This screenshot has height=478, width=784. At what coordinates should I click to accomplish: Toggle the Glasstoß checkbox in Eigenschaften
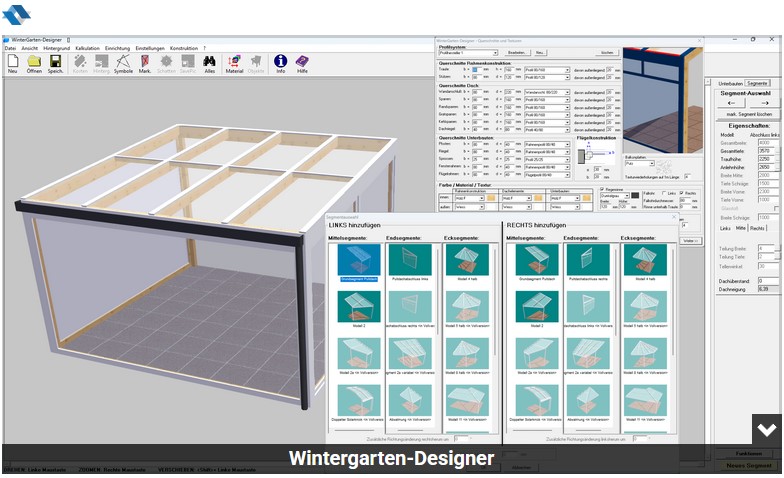point(776,208)
